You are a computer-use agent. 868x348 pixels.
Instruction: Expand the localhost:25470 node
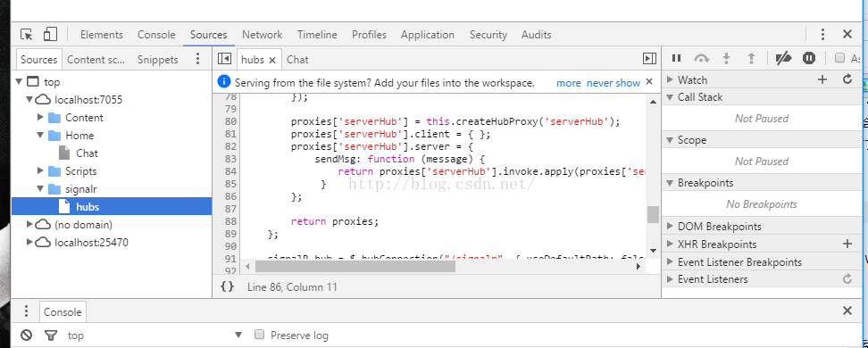(x=29, y=243)
